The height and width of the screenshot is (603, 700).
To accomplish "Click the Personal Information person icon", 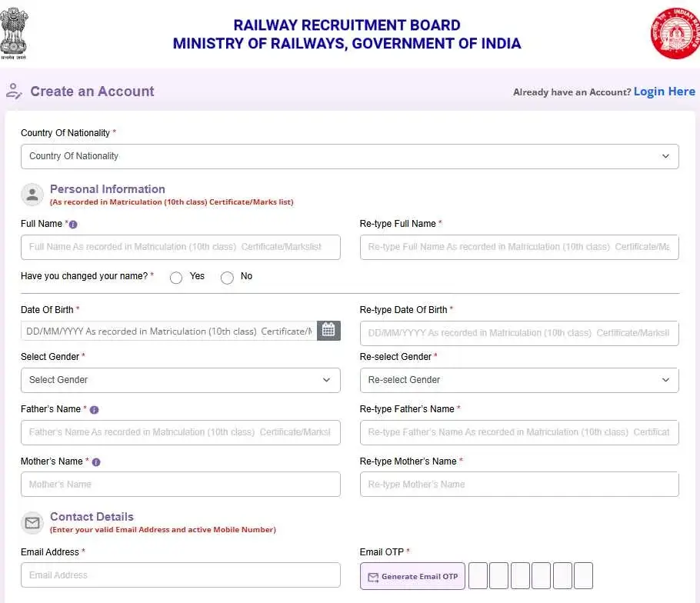I will [32, 195].
